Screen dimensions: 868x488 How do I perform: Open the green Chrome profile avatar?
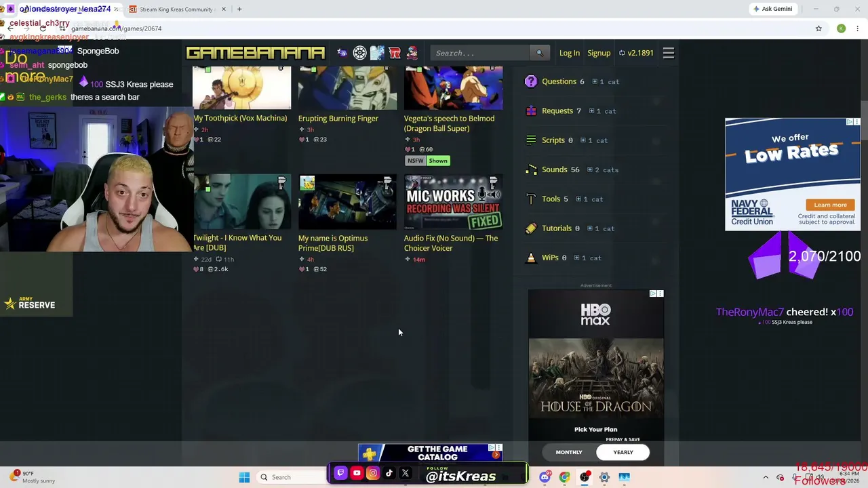point(841,28)
